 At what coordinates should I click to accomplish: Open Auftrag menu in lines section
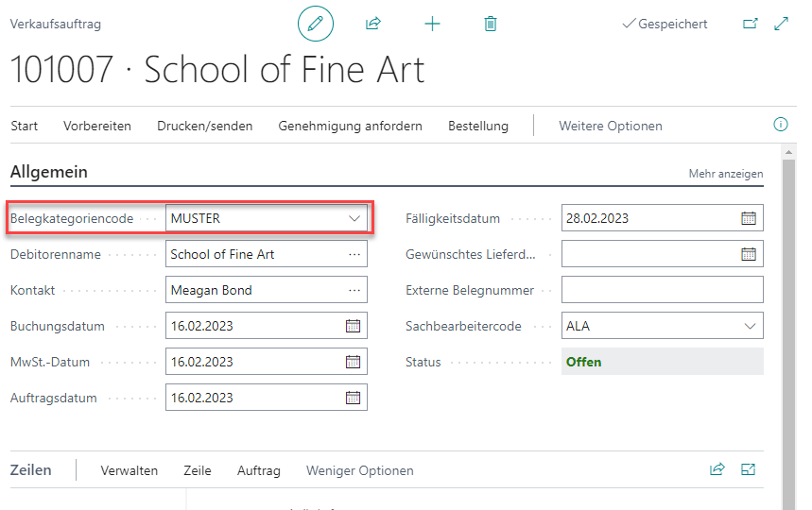pos(258,470)
